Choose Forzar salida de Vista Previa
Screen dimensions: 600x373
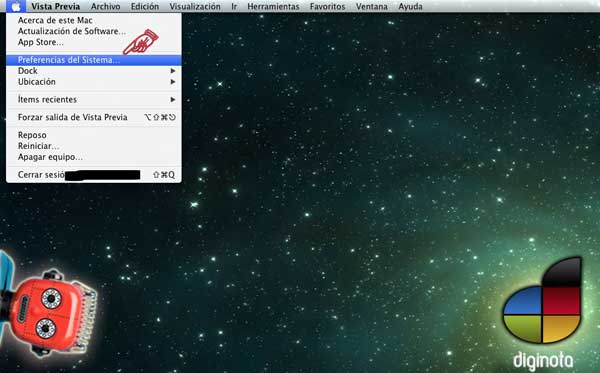(x=94, y=117)
